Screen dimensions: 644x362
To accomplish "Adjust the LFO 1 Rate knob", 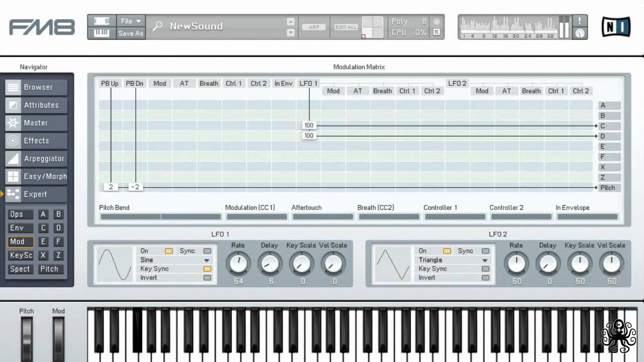I will tap(238, 263).
